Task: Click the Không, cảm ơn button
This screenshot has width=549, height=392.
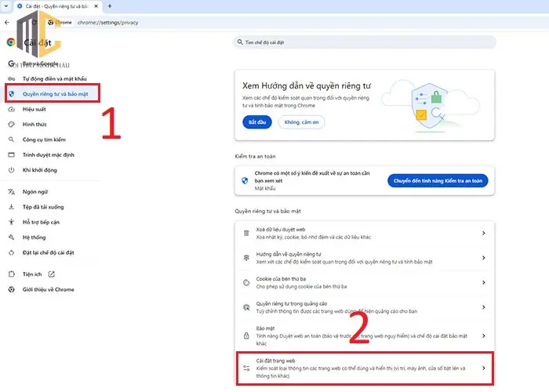Action: (301, 122)
